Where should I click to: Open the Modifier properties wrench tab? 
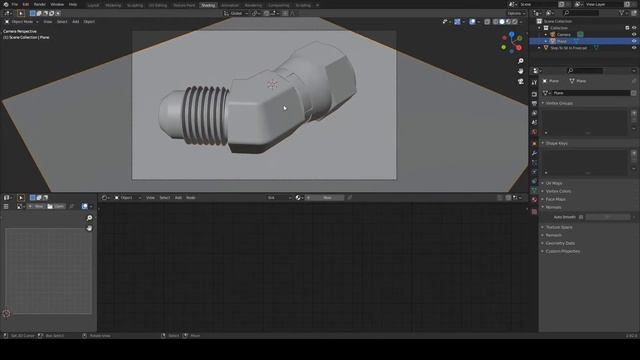[x=534, y=153]
